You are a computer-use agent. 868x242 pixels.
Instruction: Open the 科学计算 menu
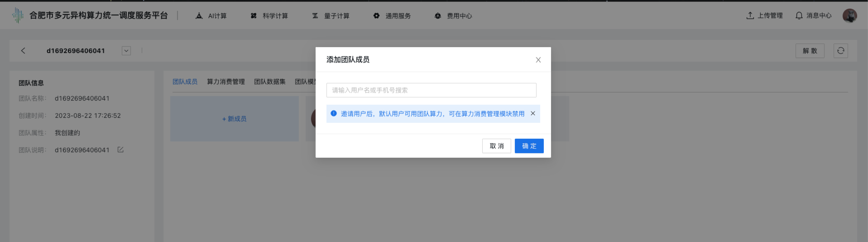click(x=269, y=16)
